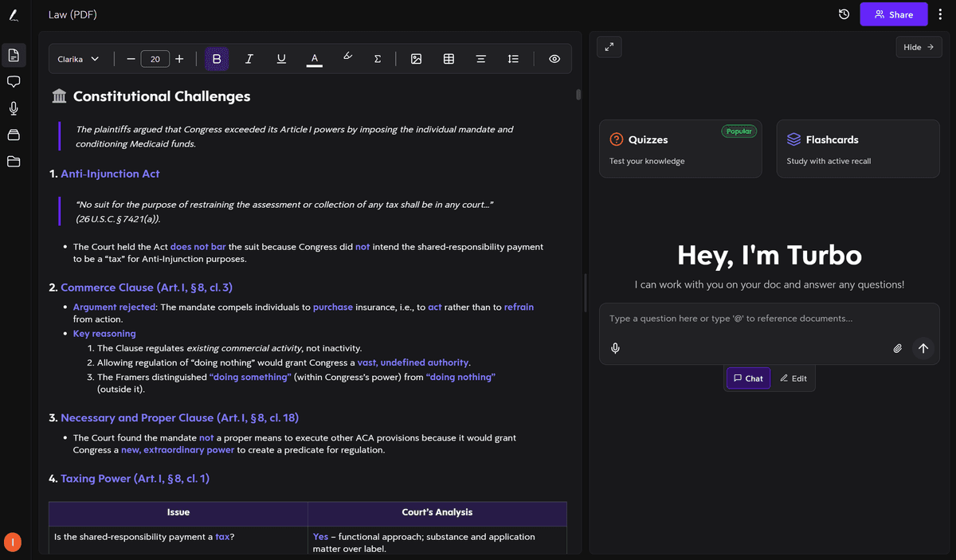Insert an equation with the sigma icon
This screenshot has height=560, width=956.
point(378,59)
